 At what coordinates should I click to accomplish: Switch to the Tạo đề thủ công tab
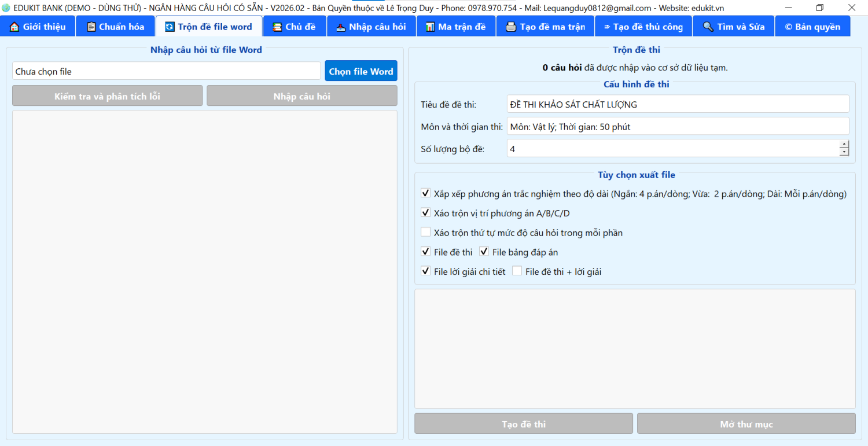coord(642,27)
